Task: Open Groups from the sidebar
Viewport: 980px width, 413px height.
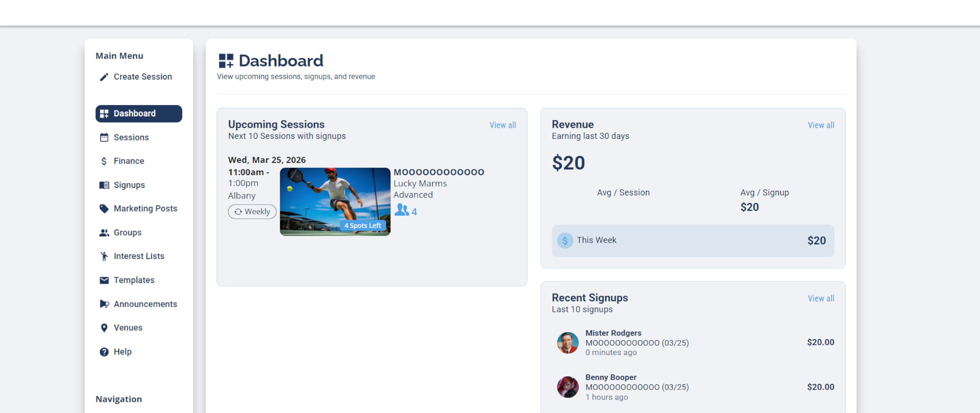Action: point(139,233)
